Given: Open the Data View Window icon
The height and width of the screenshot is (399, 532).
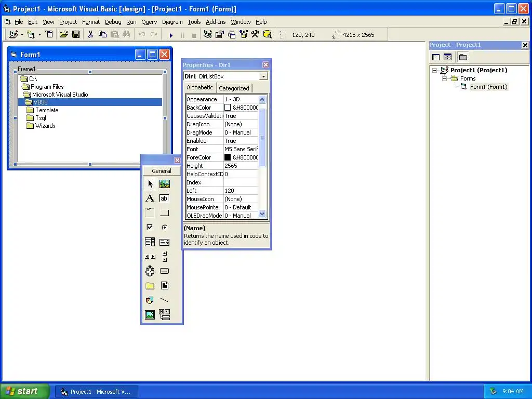Looking at the screenshot, I should tap(268, 35).
